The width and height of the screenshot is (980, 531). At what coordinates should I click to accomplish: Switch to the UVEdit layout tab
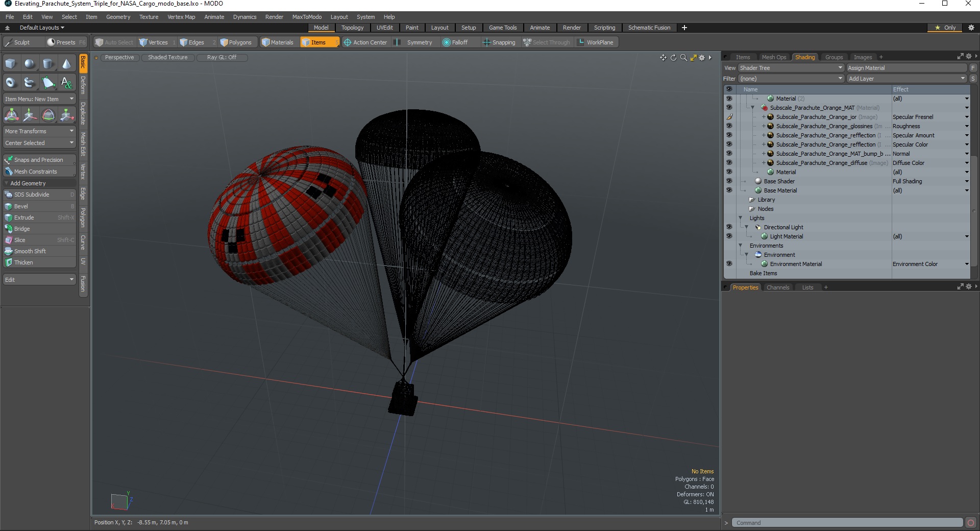coord(384,28)
